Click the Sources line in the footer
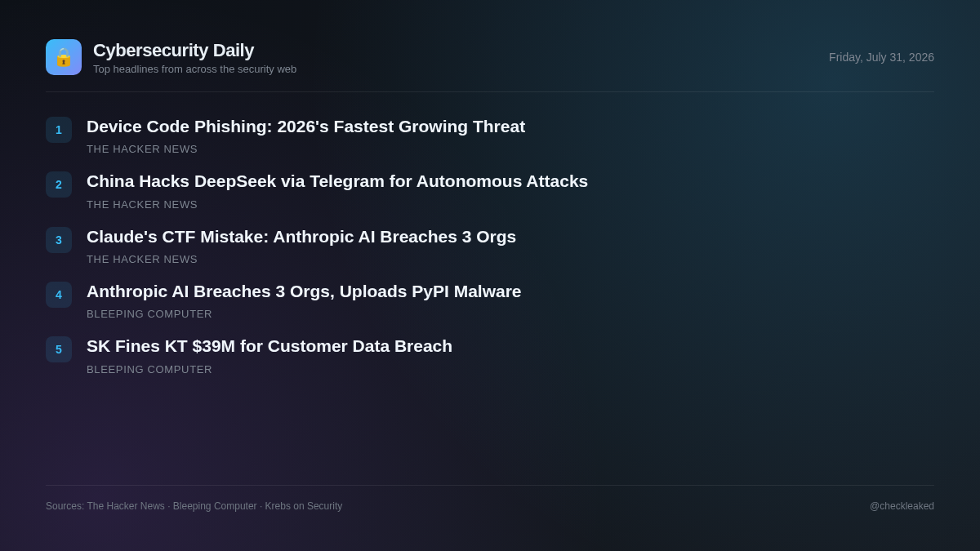Image resolution: width=980 pixels, height=551 pixels. (194, 506)
